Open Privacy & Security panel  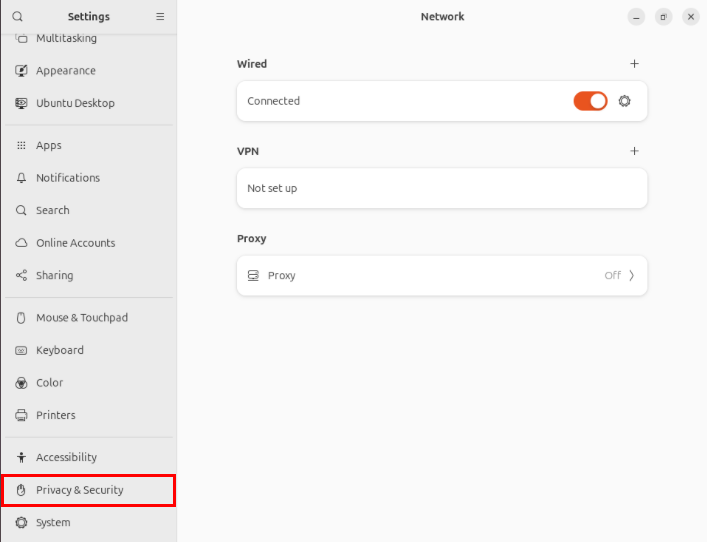coord(89,490)
